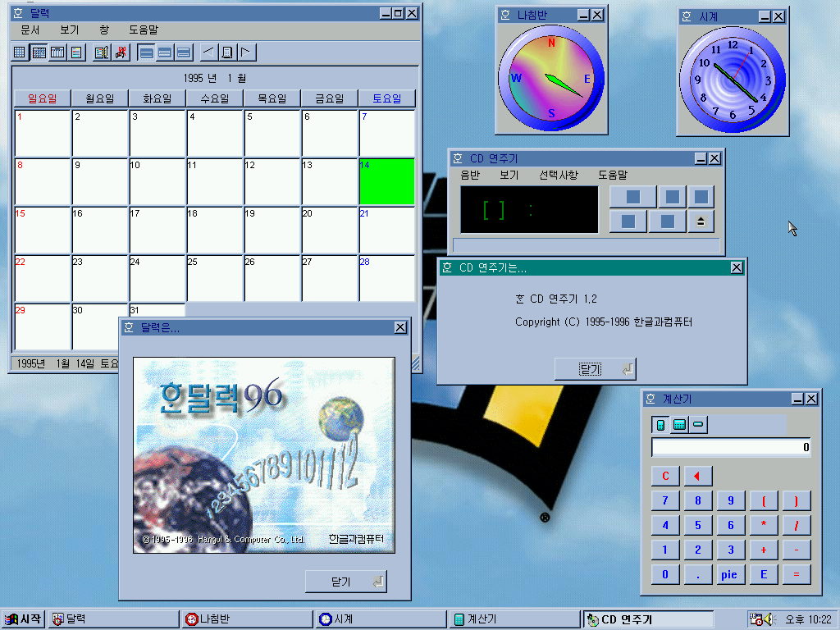Open the 도움말 menu in the calendar window
The image size is (840, 630).
pyautogui.click(x=144, y=30)
